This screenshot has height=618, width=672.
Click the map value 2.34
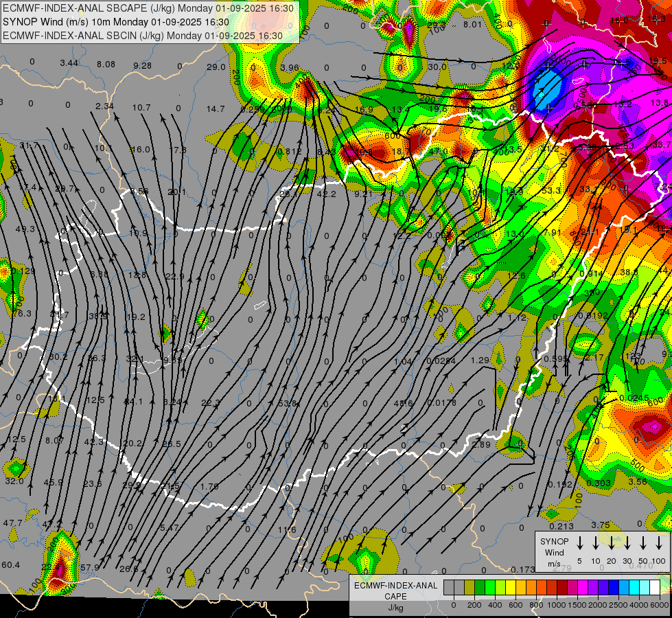point(104,106)
